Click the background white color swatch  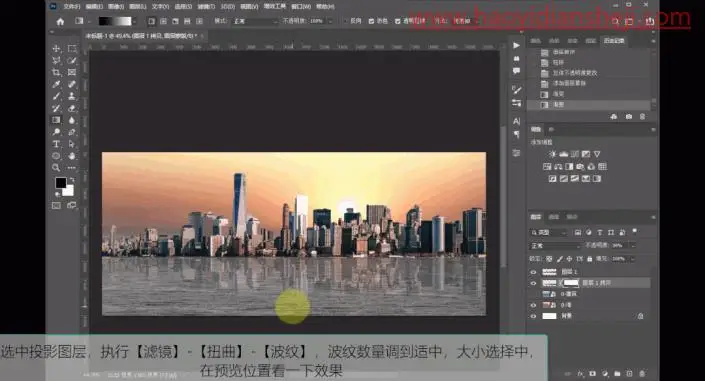[x=69, y=192]
